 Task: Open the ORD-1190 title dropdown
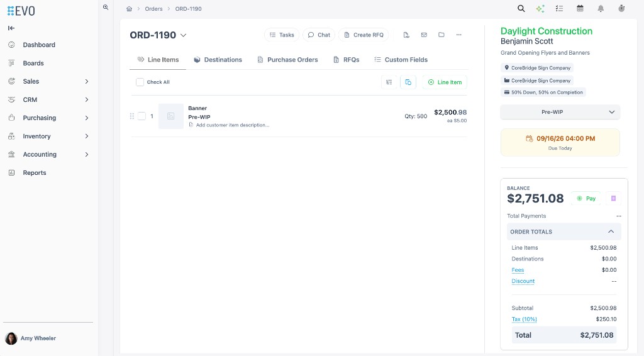(x=183, y=35)
